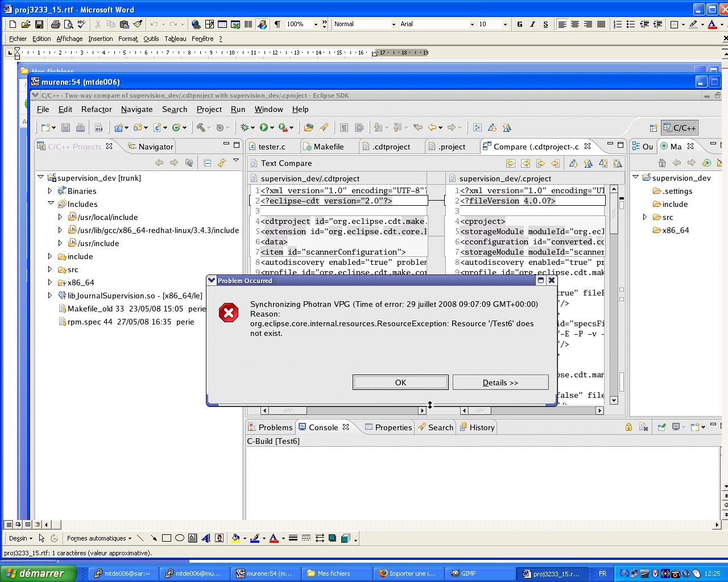Toggle Link with Editor in Projects view

tap(222, 163)
